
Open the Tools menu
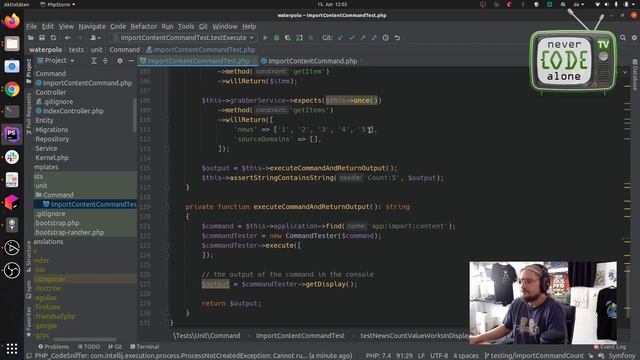coord(186,27)
